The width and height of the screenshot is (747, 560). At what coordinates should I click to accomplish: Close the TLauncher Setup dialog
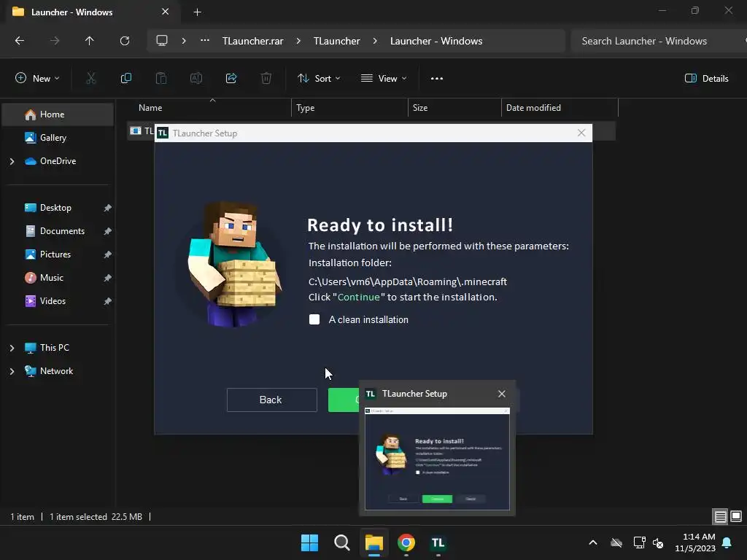[581, 133]
